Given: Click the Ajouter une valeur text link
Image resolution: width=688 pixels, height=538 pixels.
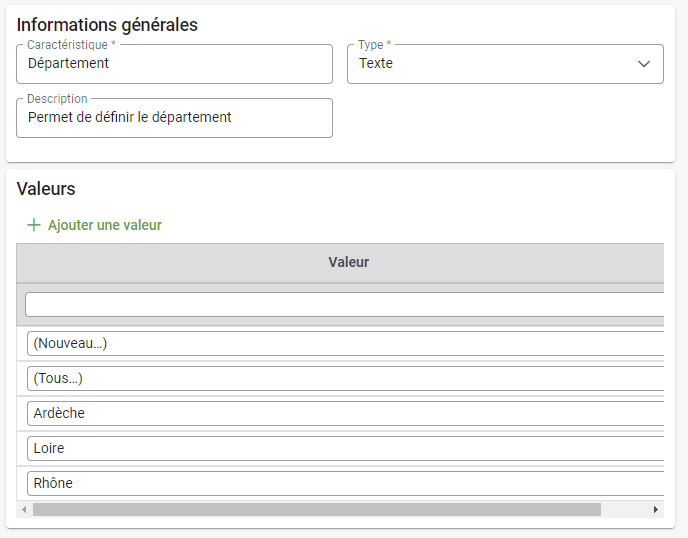Looking at the screenshot, I should 104,225.
